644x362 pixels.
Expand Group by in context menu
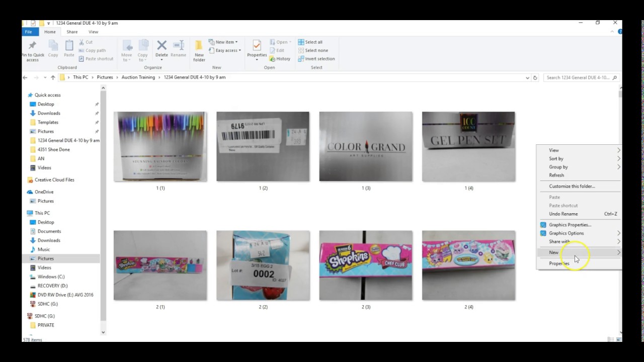coord(580,167)
